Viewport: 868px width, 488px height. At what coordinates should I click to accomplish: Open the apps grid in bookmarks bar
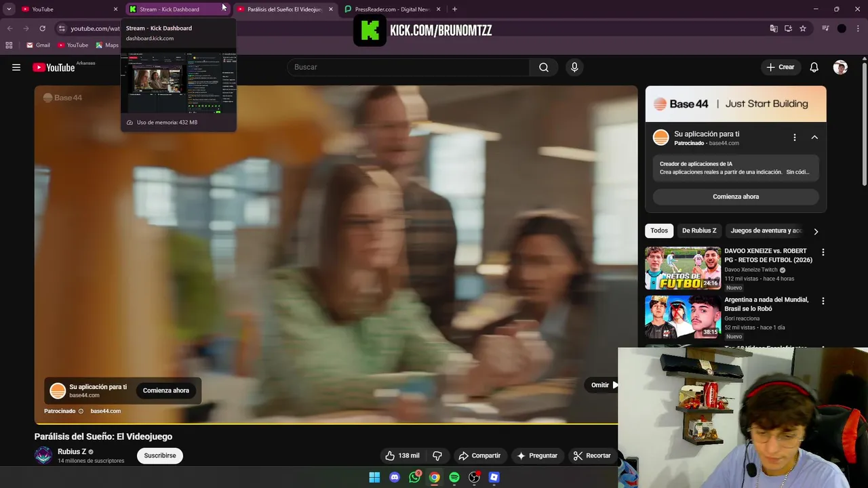click(x=9, y=45)
